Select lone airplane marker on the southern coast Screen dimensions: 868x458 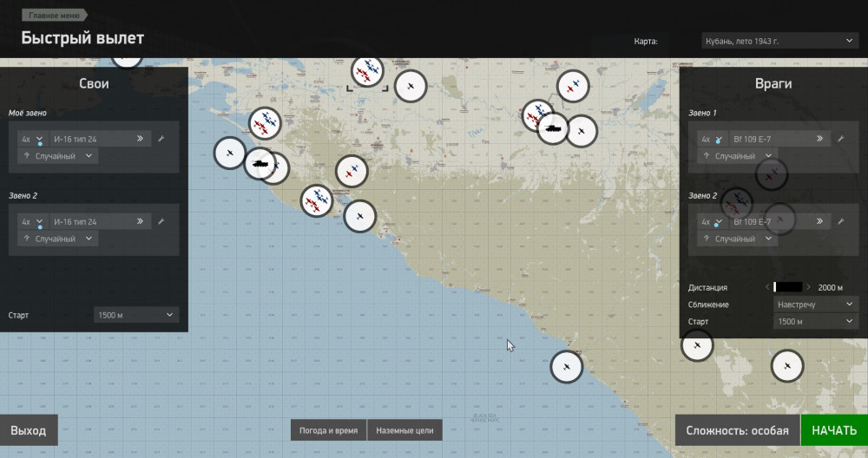point(566,366)
